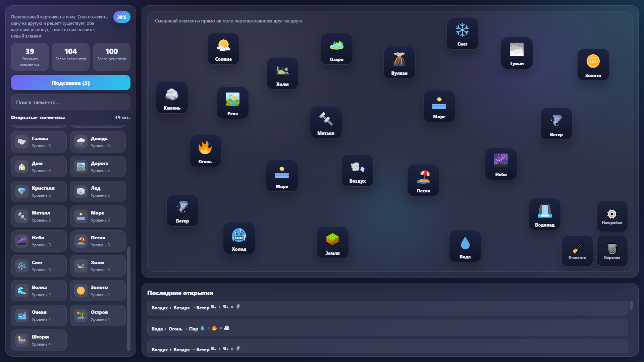The width and height of the screenshot is (644, 362).
Task: Select the Земля element
Action: (332, 242)
